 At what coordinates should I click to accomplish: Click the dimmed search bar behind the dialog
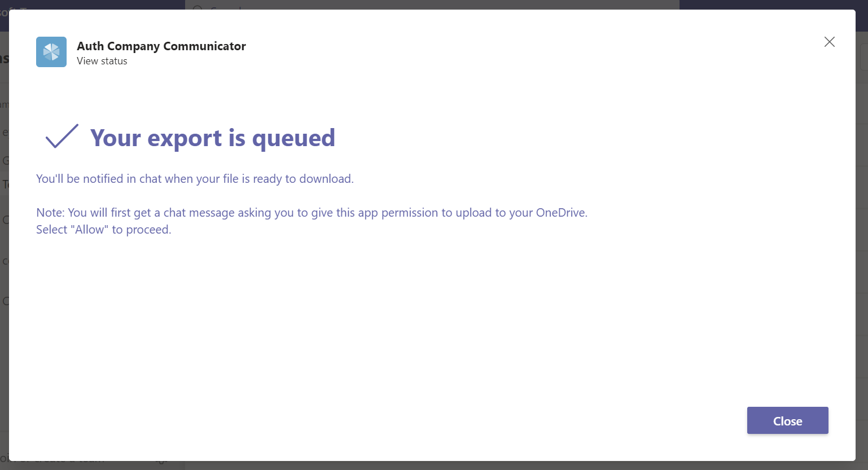(432, 5)
